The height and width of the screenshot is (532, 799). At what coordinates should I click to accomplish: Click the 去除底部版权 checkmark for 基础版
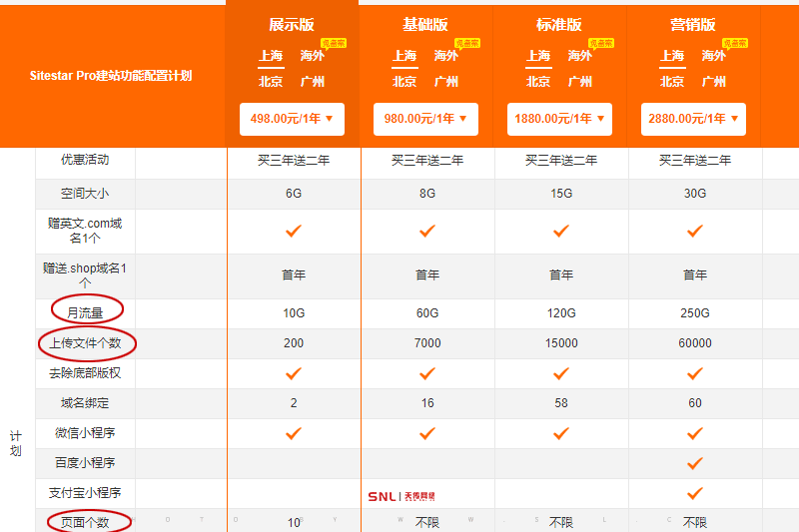427,373
